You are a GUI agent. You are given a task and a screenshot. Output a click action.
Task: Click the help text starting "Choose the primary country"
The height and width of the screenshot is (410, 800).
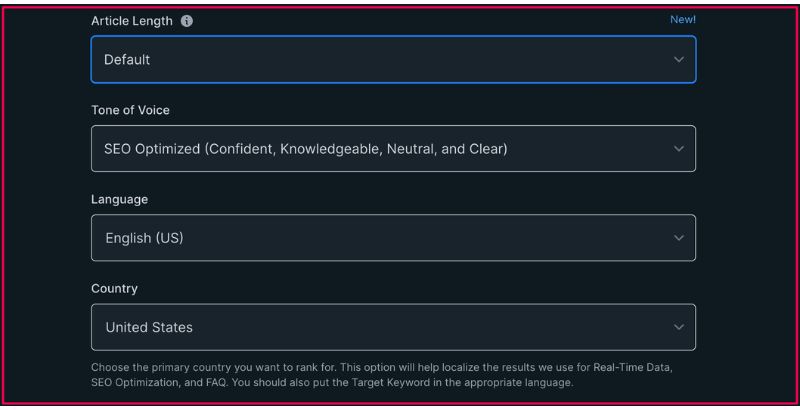tap(380, 368)
